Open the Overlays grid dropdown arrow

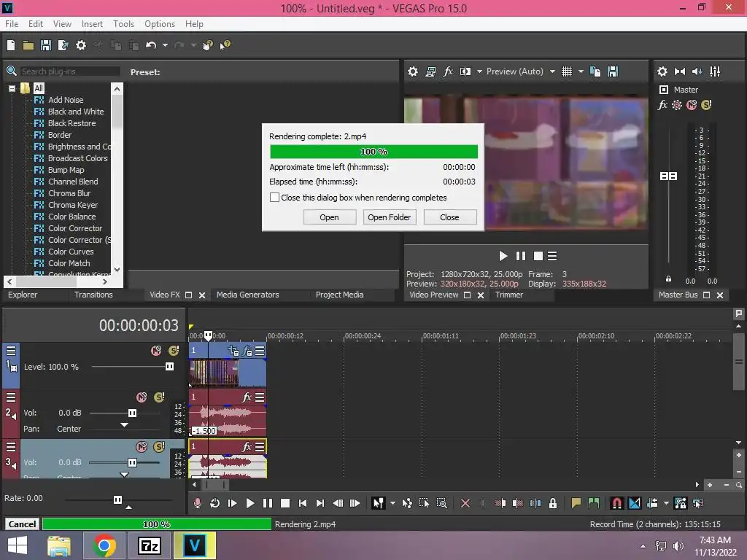tap(581, 71)
